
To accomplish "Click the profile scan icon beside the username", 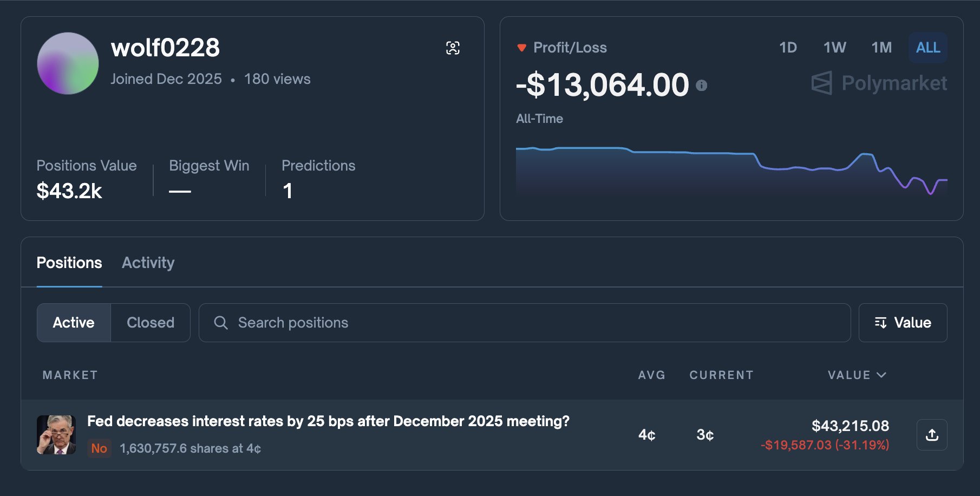I will click(x=453, y=48).
